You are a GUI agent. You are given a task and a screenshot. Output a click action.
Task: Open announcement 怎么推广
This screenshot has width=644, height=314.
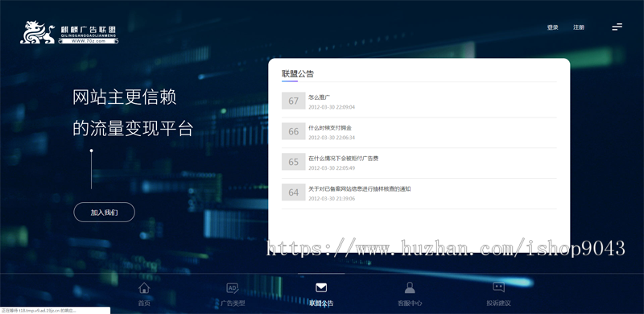(319, 97)
